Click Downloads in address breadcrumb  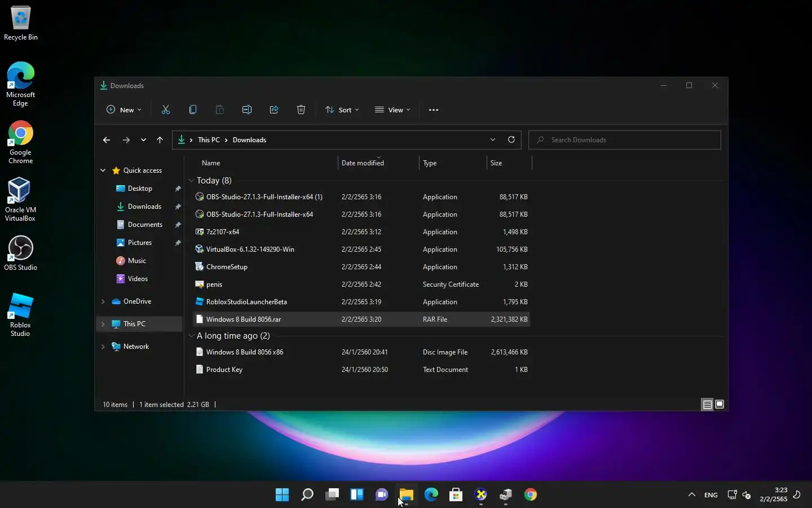249,140
